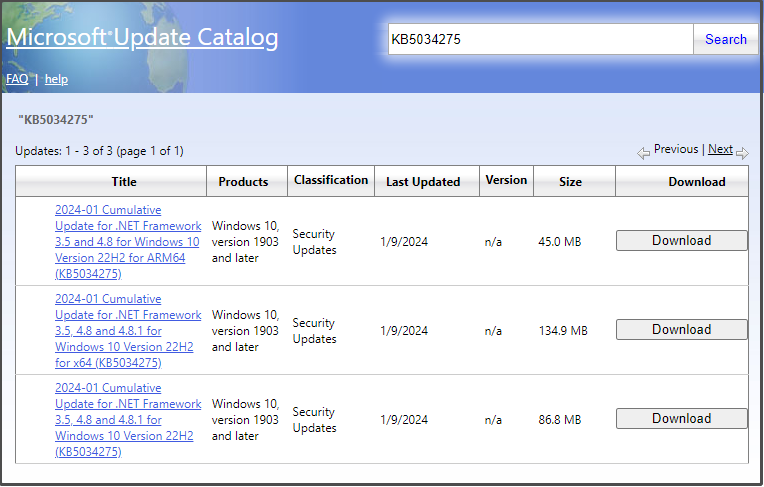Click the 1/9/2024 date in 86.8 MB row
This screenshot has height=487, width=764.
[x=404, y=420]
